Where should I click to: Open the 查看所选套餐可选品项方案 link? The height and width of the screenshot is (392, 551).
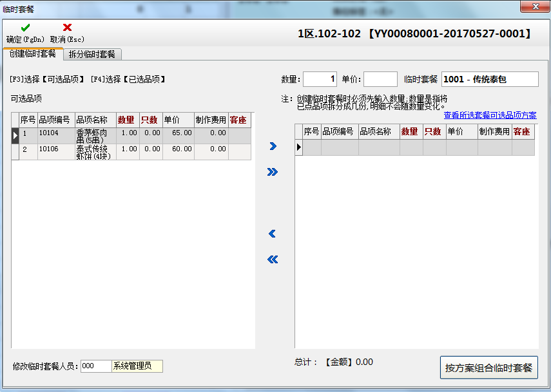tap(490, 115)
